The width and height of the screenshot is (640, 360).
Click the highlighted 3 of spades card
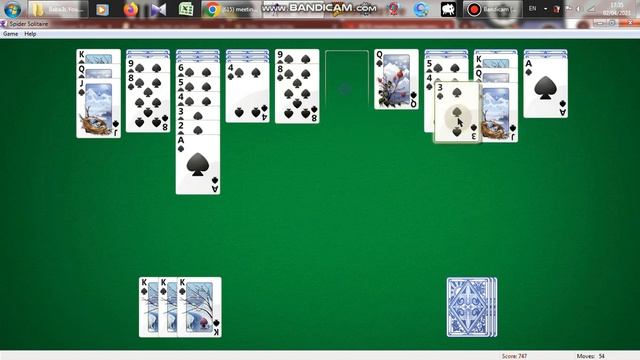457,112
